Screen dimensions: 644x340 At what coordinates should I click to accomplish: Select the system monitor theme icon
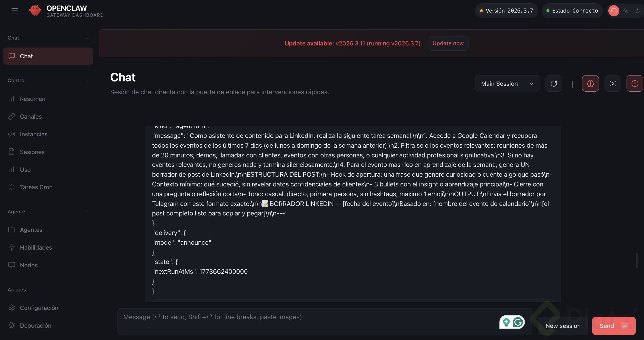pos(614,11)
